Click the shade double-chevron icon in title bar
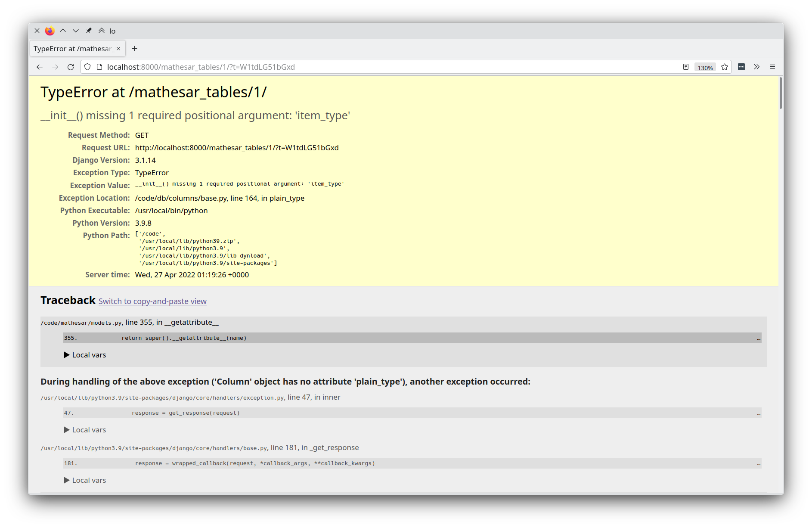Image resolution: width=812 pixels, height=528 pixels. [102, 31]
